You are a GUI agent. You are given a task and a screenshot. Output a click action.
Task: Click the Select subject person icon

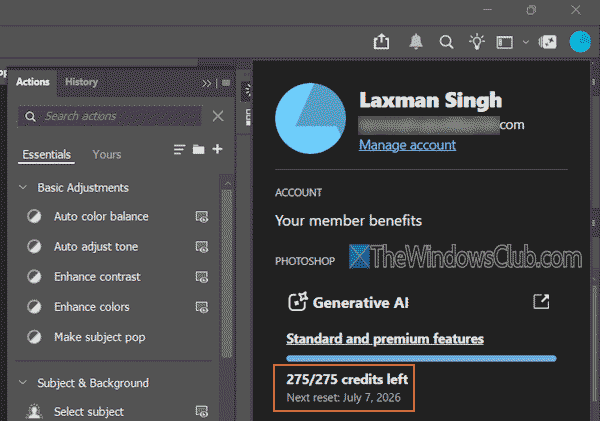pyautogui.click(x=34, y=412)
